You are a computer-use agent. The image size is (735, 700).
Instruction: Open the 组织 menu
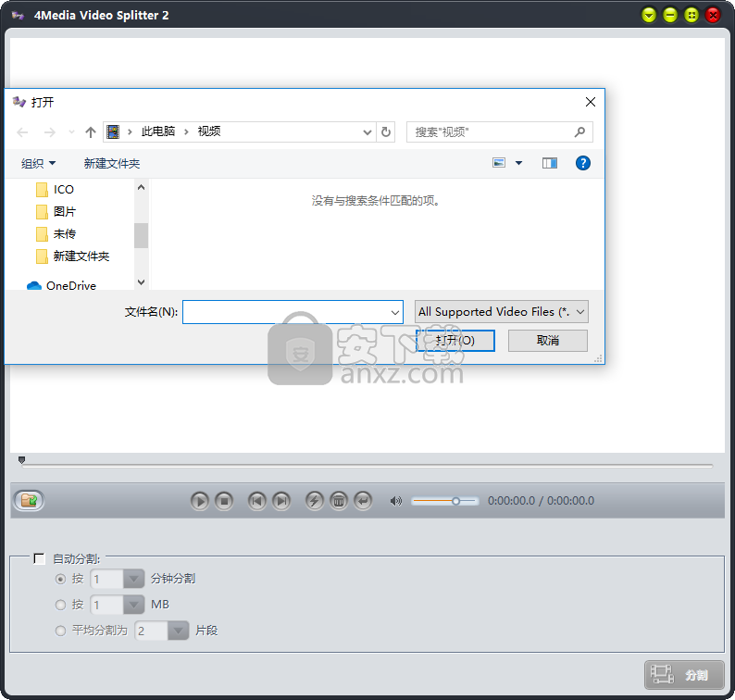38,163
